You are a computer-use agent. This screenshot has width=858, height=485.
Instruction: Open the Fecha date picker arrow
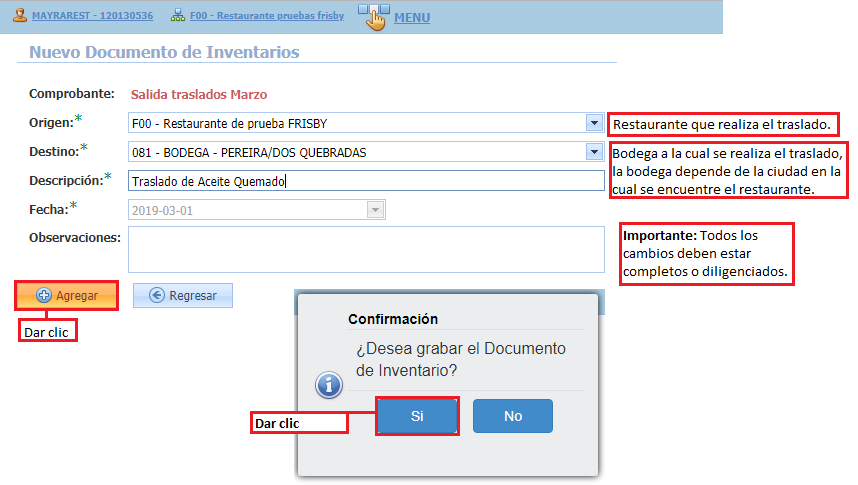375,210
